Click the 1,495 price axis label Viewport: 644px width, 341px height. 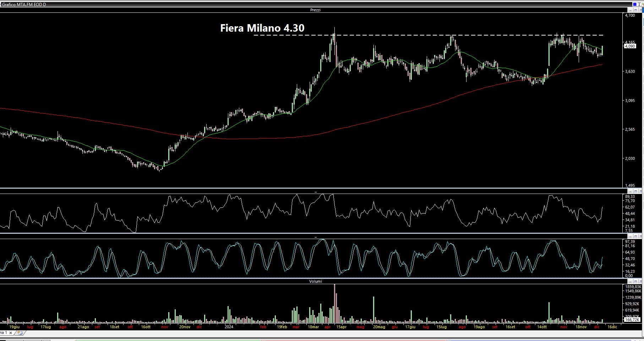(x=630, y=185)
